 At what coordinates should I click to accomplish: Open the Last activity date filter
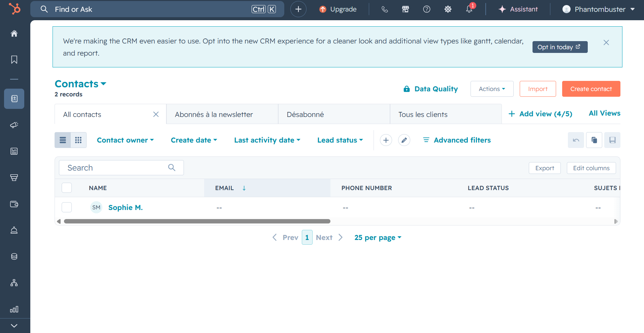point(267,140)
